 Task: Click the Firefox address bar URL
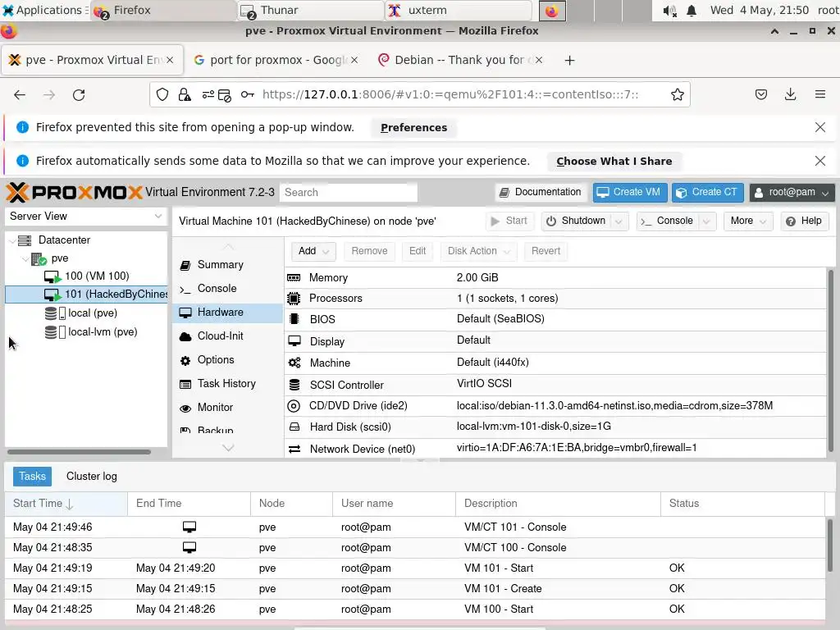pyautogui.click(x=450, y=95)
